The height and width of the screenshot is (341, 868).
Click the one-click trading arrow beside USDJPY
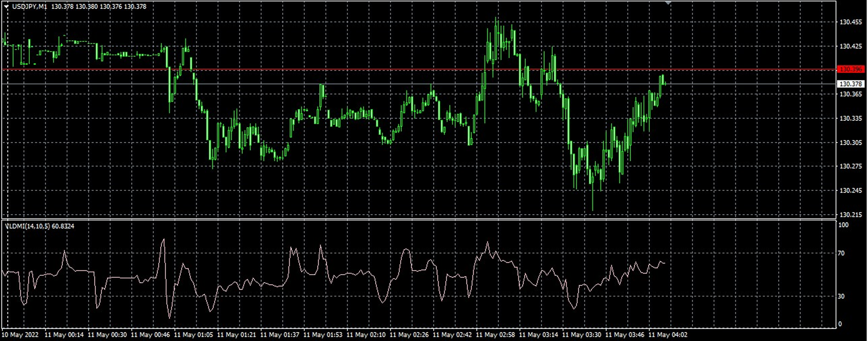6,7
